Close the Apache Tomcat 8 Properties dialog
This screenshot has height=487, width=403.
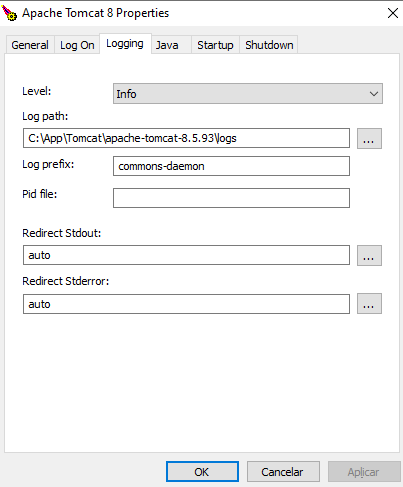(393, 13)
